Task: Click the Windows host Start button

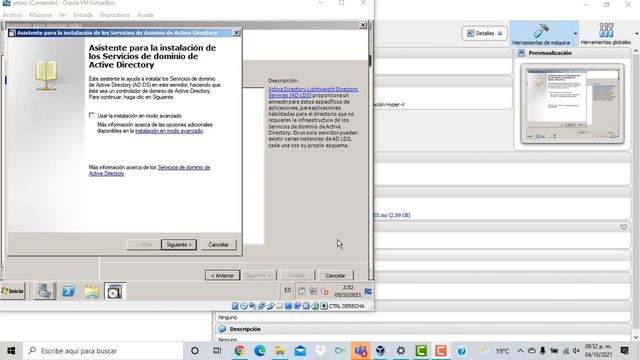Action: tap(11, 351)
